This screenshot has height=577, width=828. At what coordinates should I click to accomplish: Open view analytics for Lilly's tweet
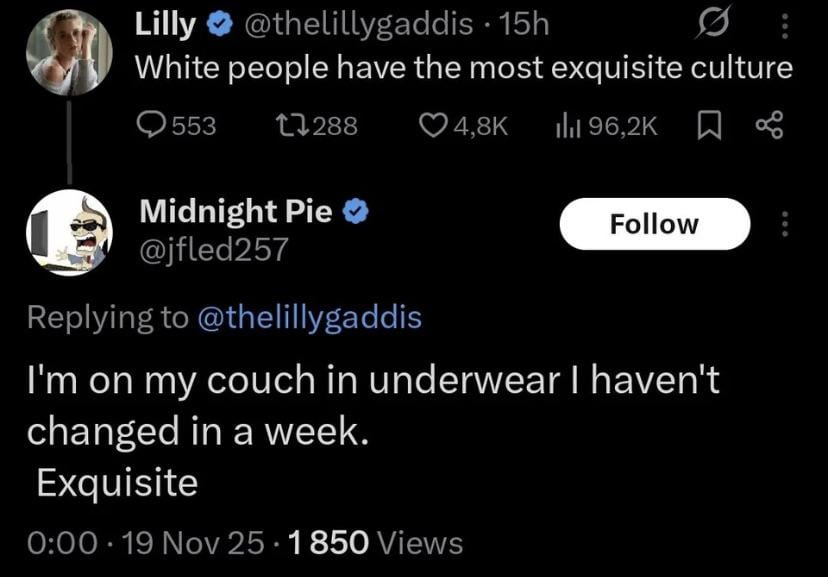point(568,125)
